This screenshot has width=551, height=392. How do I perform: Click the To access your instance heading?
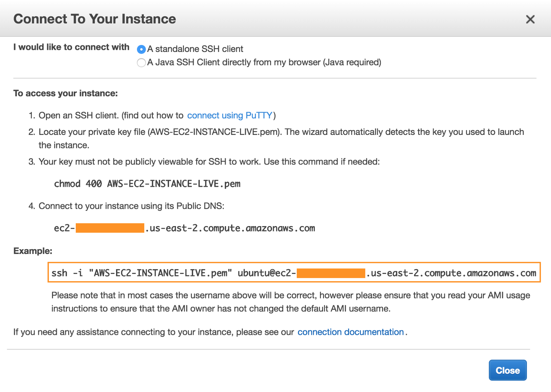pos(65,93)
